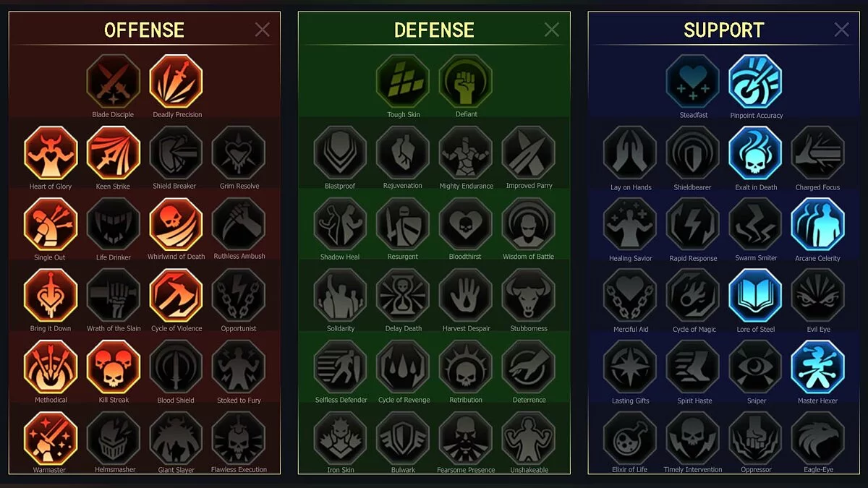This screenshot has width=868, height=488.
Task: Select the Deadly Precision mastery icon
Action: coord(176,81)
